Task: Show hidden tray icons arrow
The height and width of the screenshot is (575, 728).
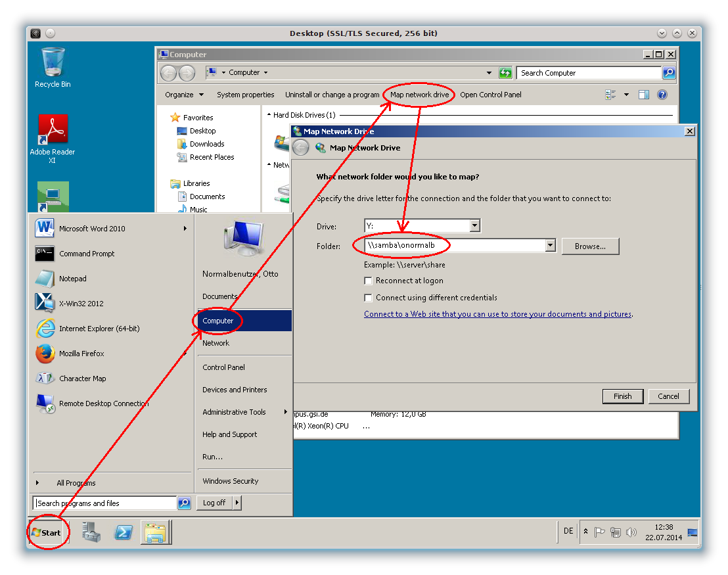Action: (586, 532)
